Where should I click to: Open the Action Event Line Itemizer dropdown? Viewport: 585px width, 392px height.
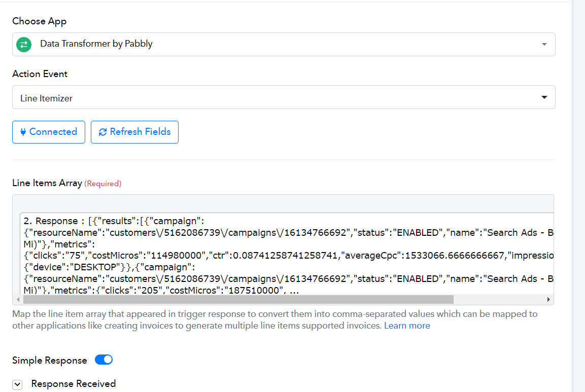(x=284, y=97)
